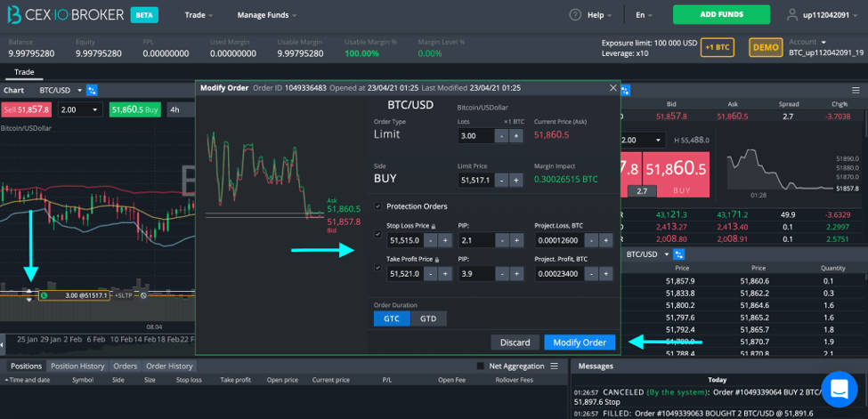
Task: Decrease Stop Loss Price with minus button
Action: (x=431, y=240)
